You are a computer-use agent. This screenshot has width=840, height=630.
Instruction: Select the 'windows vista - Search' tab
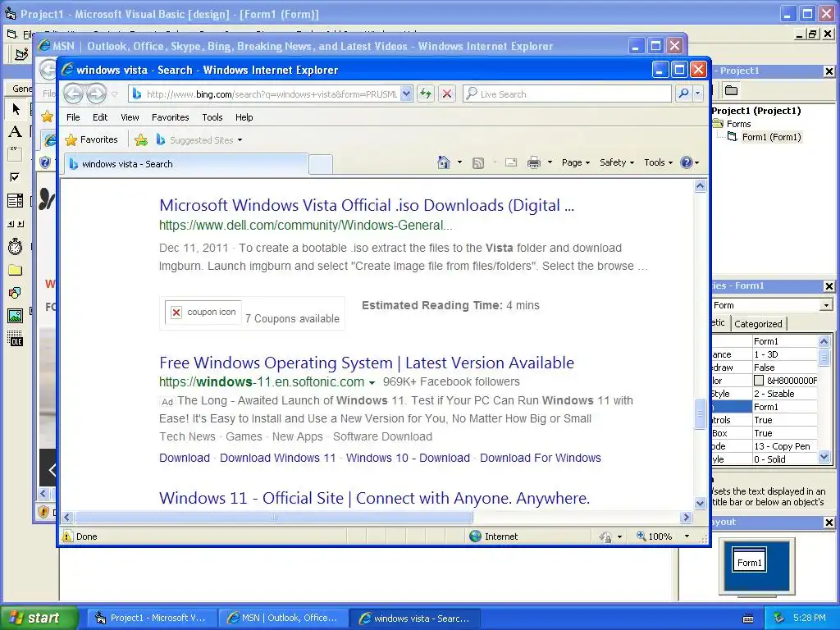(185, 164)
